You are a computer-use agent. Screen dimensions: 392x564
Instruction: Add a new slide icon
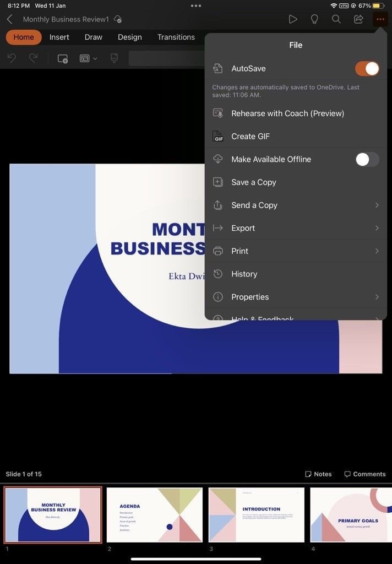(63, 58)
